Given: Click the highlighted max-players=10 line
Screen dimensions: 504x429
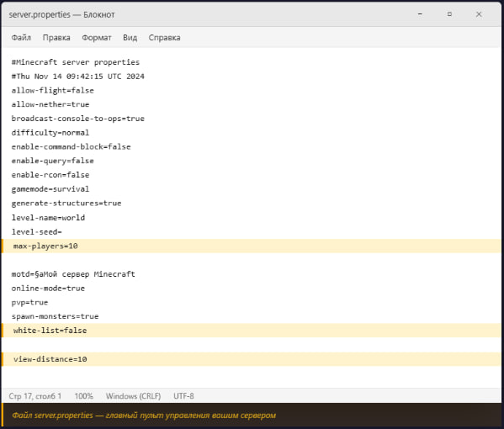Looking at the screenshot, I should pos(252,246).
